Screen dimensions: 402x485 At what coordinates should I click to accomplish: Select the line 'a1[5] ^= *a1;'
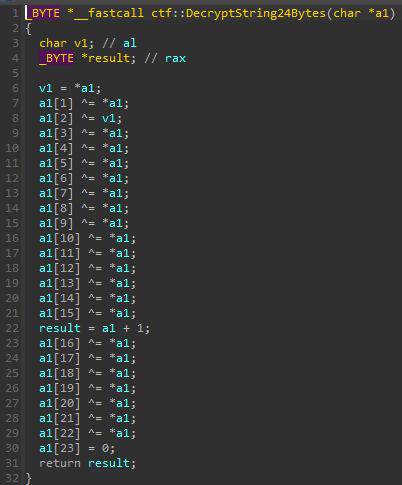click(x=84, y=163)
